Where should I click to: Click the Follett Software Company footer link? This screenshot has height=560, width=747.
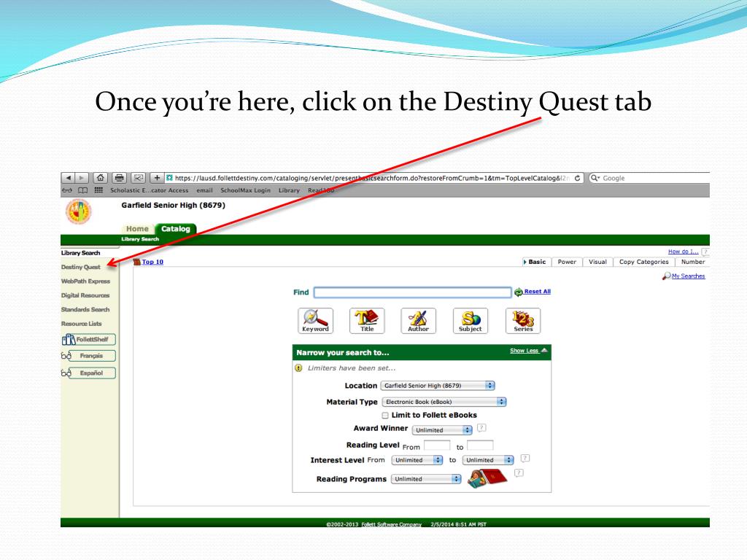tap(391, 524)
